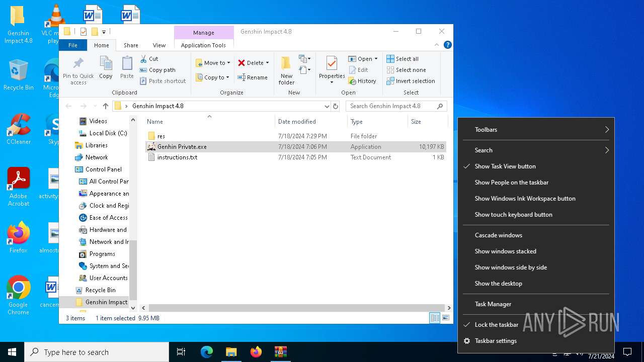Image resolution: width=644 pixels, height=362 pixels.
Task: Click the New folder icon
Action: tap(286, 63)
